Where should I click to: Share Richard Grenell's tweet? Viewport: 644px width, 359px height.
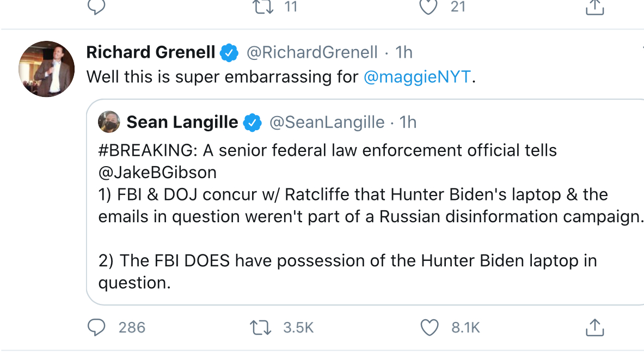(594, 327)
